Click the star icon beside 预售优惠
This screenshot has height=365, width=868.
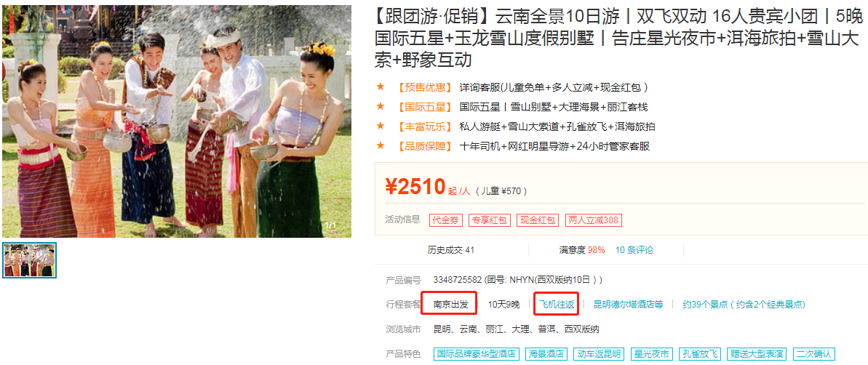(381, 87)
